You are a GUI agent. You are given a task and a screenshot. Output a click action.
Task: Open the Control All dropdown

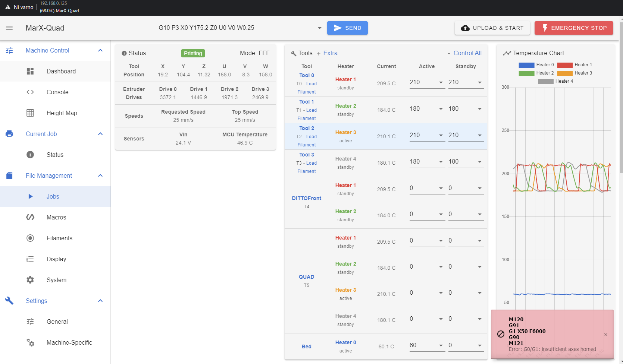[465, 53]
